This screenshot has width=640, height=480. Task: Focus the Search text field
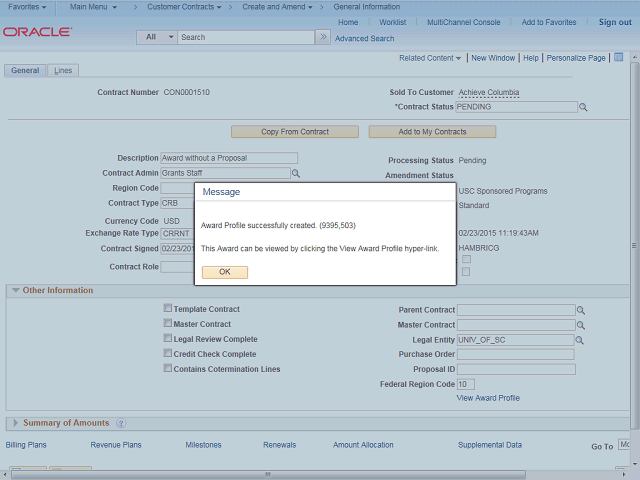tap(246, 37)
